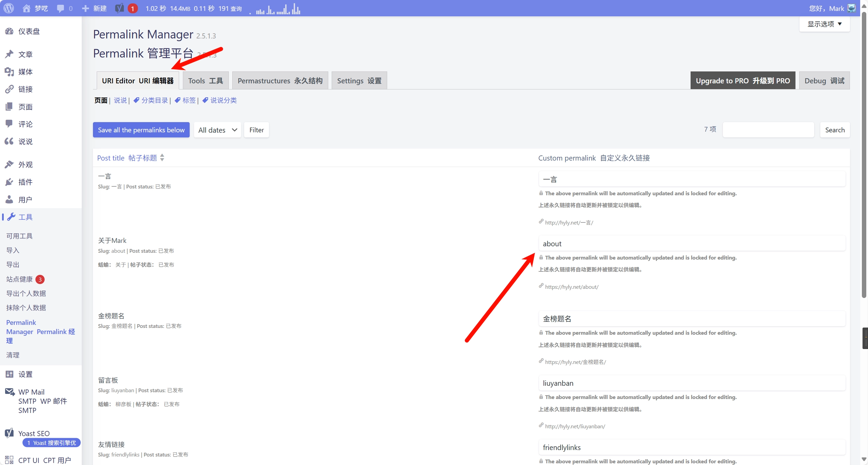Viewport: 868px width, 465px height.
Task: Click 金榜题名 custom permalink field
Action: (692, 319)
